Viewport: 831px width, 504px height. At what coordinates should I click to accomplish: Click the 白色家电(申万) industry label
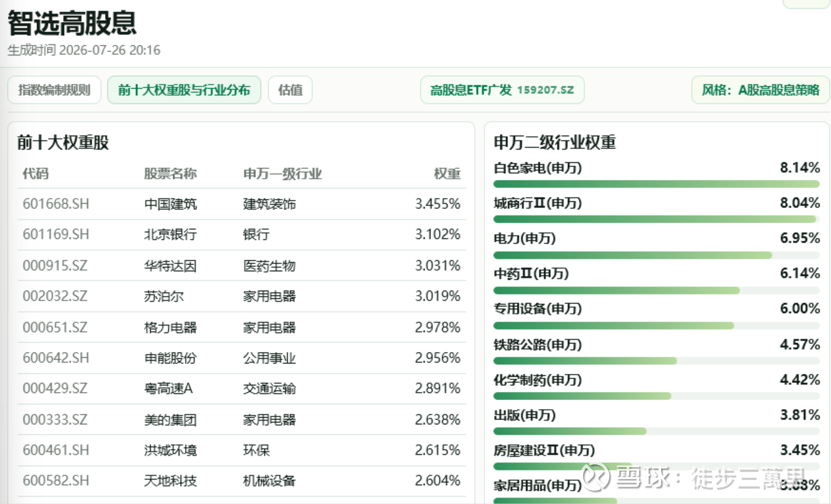click(x=538, y=168)
